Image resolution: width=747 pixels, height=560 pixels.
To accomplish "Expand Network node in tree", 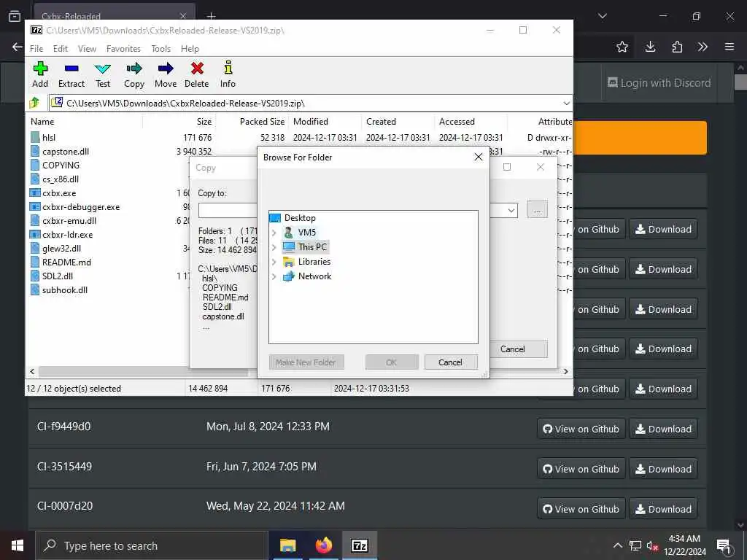I will (274, 276).
